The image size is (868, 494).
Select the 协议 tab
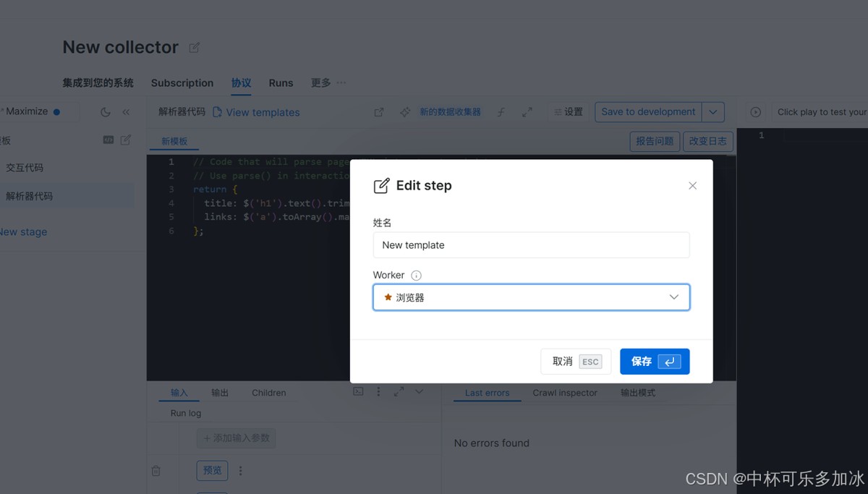tap(241, 82)
